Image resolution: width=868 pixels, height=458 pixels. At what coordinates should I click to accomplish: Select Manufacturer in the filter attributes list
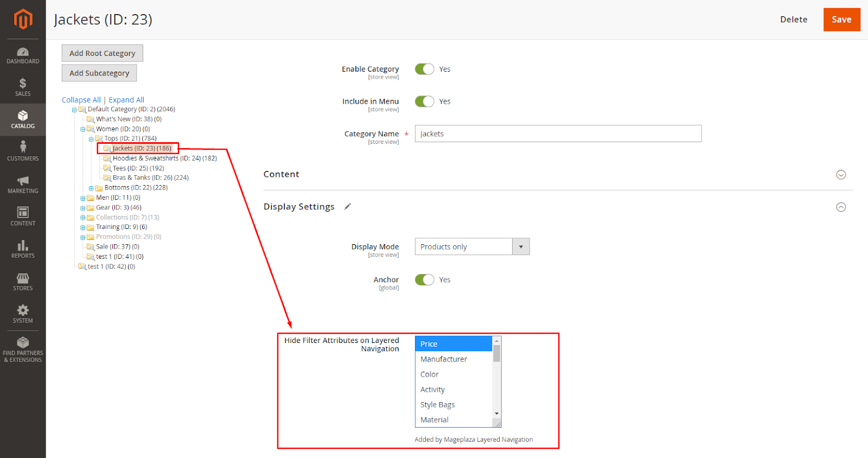click(444, 359)
